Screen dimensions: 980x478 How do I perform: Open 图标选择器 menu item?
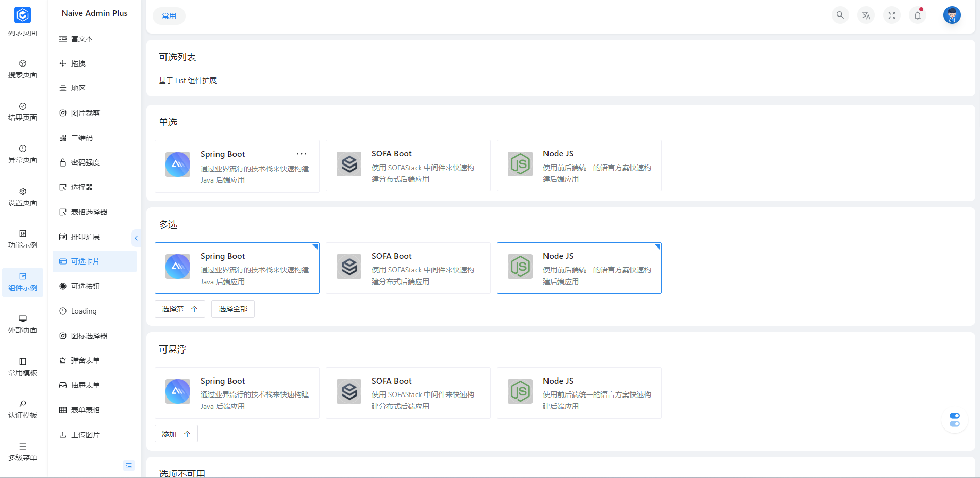(x=94, y=336)
